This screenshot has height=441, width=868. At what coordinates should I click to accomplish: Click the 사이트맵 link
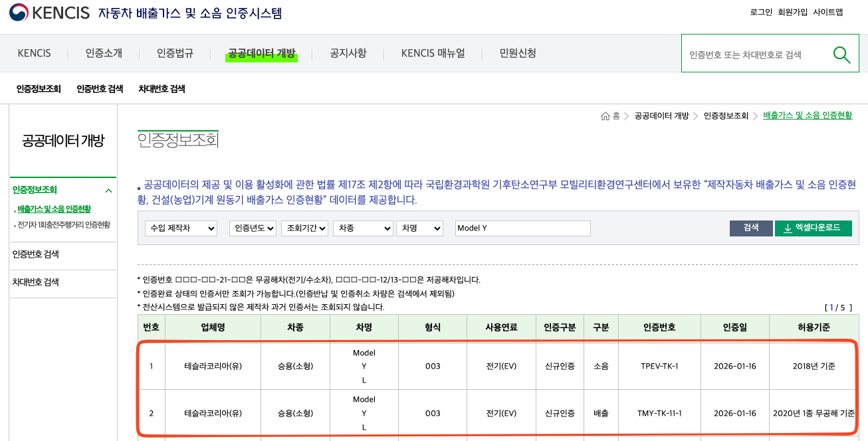(828, 12)
